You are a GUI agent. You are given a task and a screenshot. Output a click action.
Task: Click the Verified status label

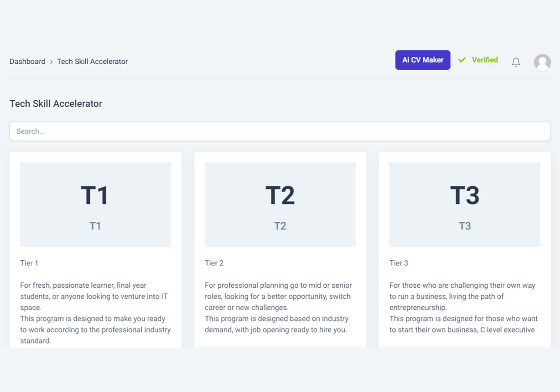click(485, 60)
